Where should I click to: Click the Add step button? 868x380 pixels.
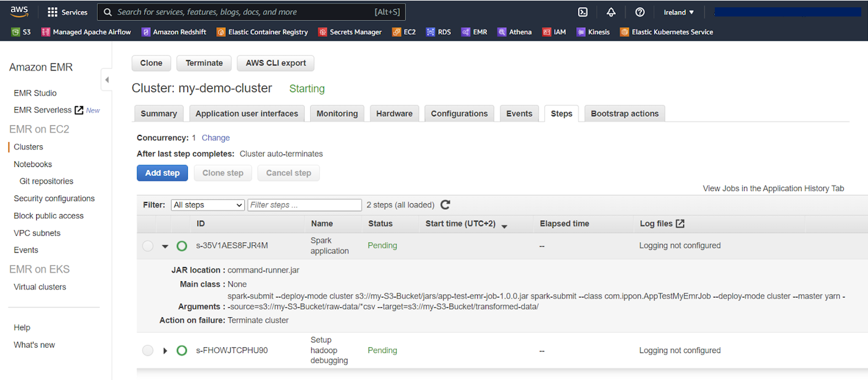162,173
